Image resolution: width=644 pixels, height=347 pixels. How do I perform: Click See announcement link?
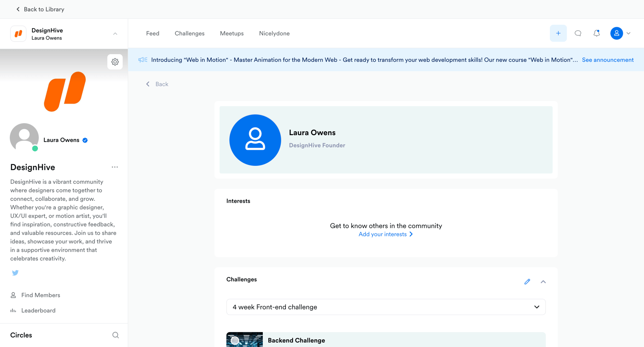[x=608, y=60]
